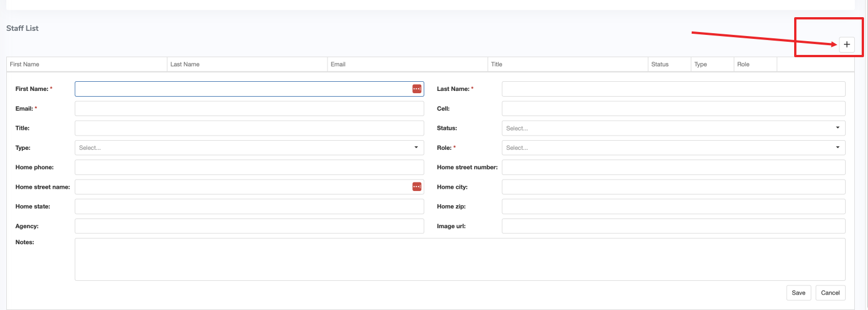Click the Home phone input
This screenshot has width=868, height=310.
(250, 167)
